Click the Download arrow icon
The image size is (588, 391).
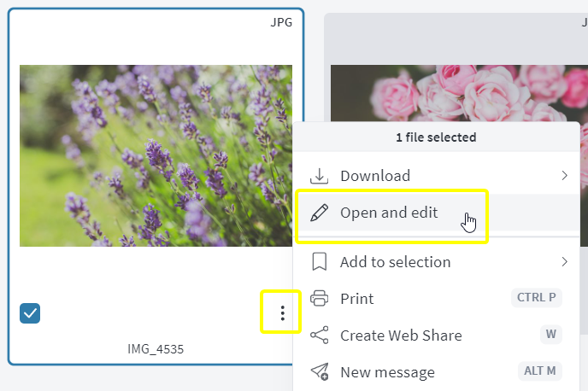point(319,176)
